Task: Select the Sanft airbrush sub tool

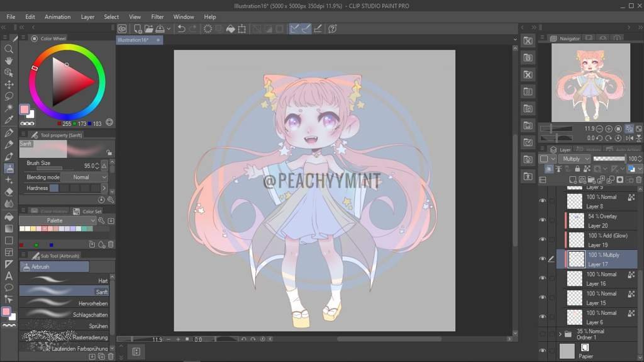Action: click(64, 291)
